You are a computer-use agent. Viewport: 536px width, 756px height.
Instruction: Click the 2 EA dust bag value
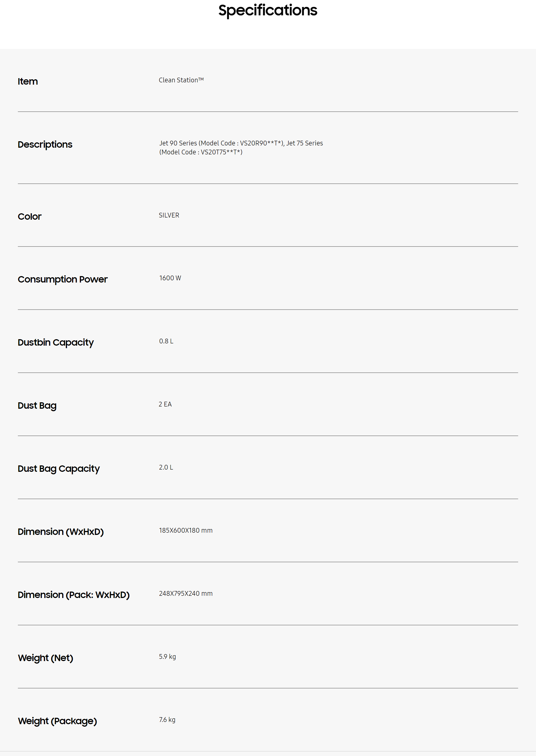point(165,404)
